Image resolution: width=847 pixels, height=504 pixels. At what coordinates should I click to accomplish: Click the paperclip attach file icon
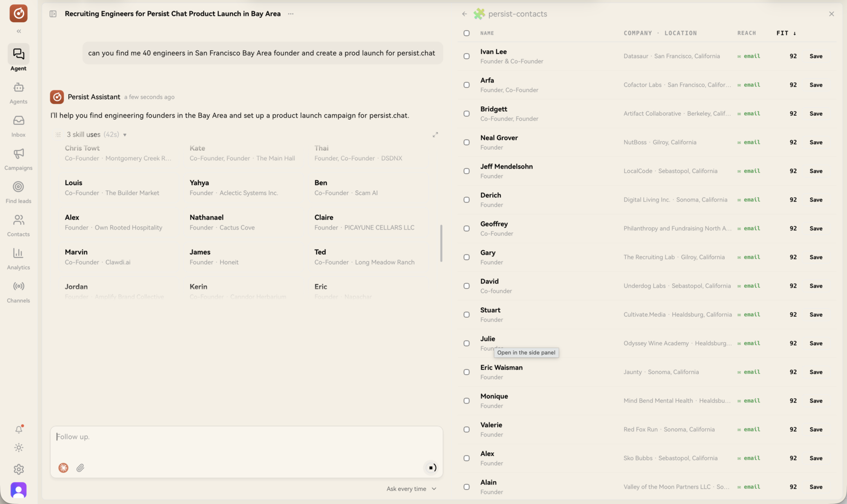click(80, 468)
